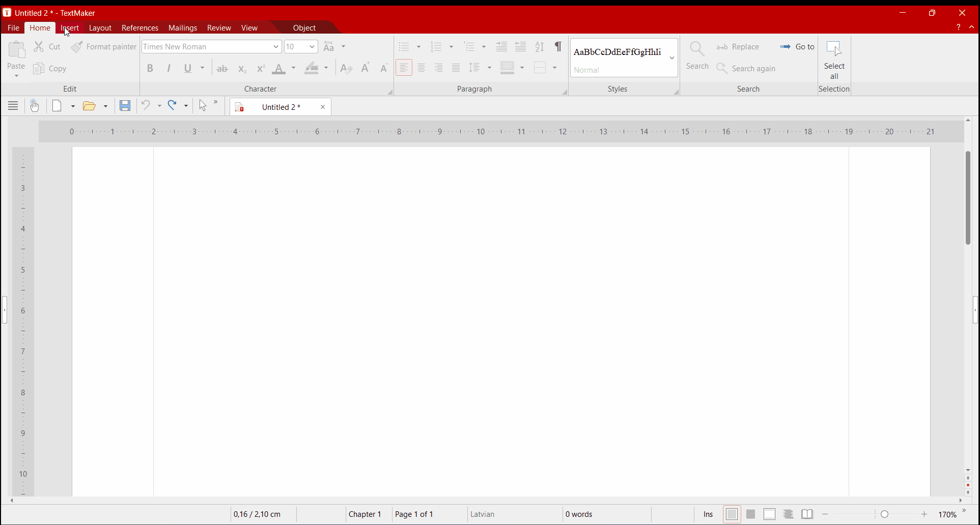Viewport: 980px width, 525px height.
Task: Click the Save document icon
Action: [125, 106]
